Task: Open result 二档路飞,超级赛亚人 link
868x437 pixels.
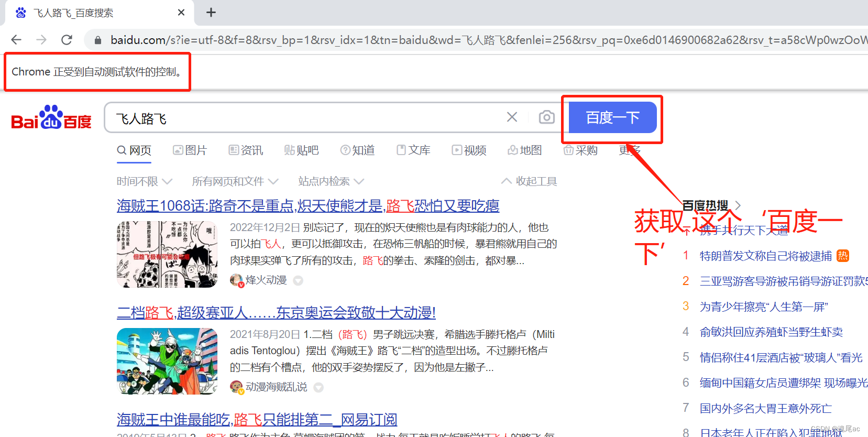Action: (x=276, y=313)
